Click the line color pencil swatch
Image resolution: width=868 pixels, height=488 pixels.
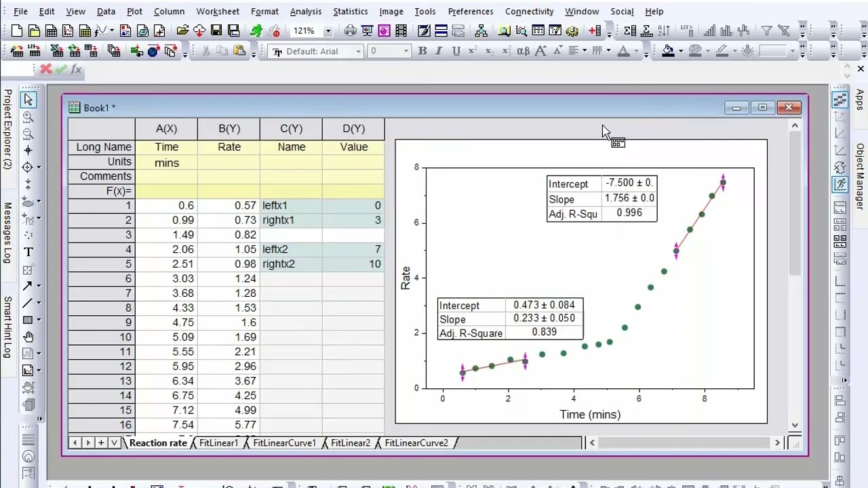[722, 51]
